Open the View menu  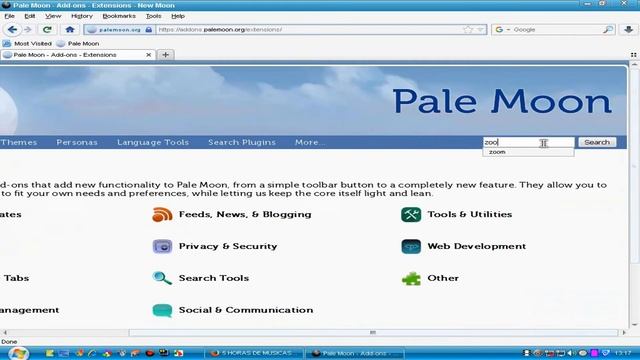click(x=53, y=16)
